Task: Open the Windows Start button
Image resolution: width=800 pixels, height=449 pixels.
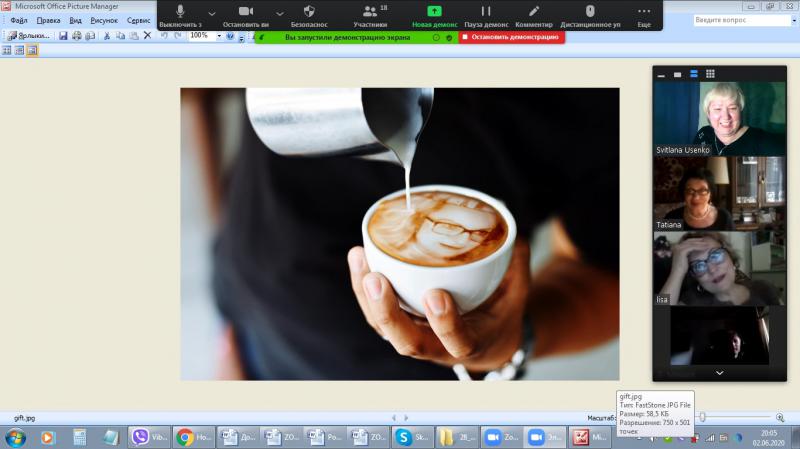Action: pyautogui.click(x=15, y=438)
